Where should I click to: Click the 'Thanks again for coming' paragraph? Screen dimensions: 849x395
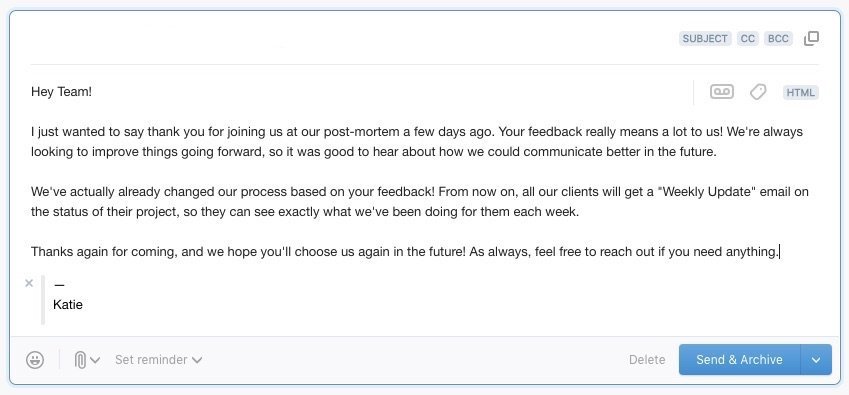click(x=405, y=252)
